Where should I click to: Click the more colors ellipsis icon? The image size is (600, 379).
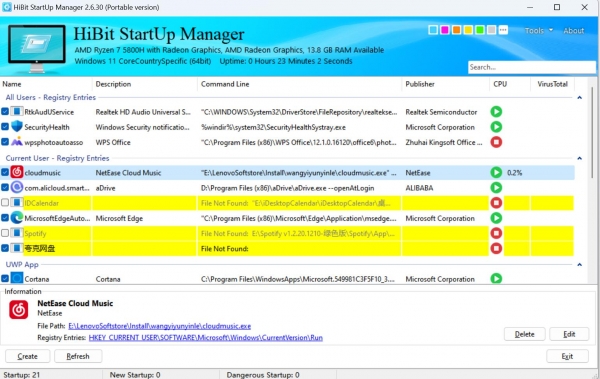(503, 30)
